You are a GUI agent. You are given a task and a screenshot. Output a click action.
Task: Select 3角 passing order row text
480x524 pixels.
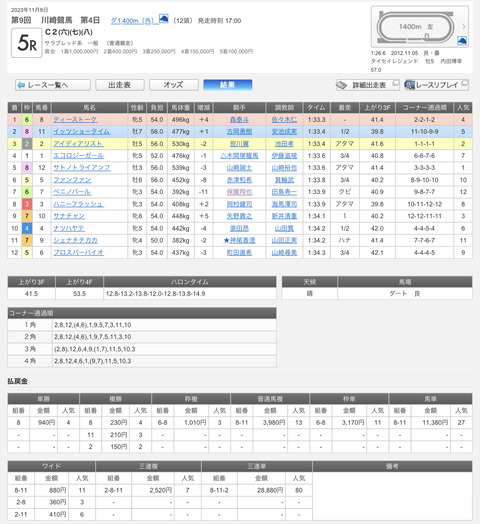tap(95, 349)
